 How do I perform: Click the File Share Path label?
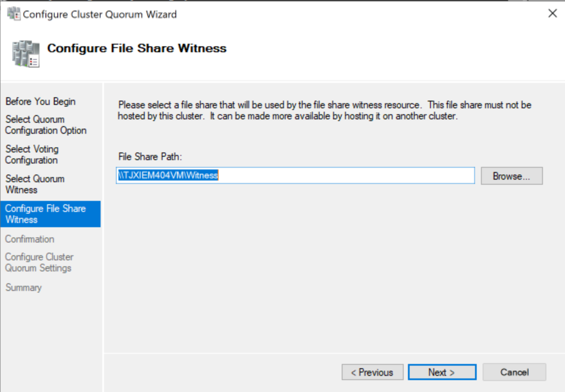coord(150,157)
